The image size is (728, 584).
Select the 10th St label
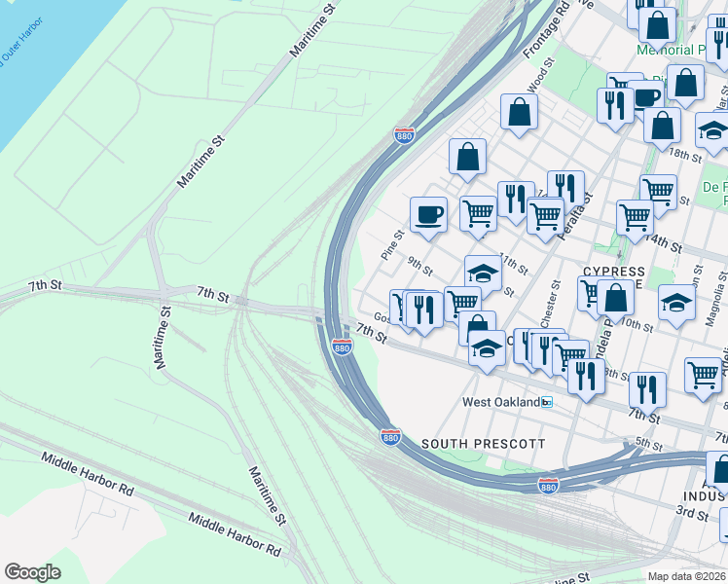coord(637,325)
